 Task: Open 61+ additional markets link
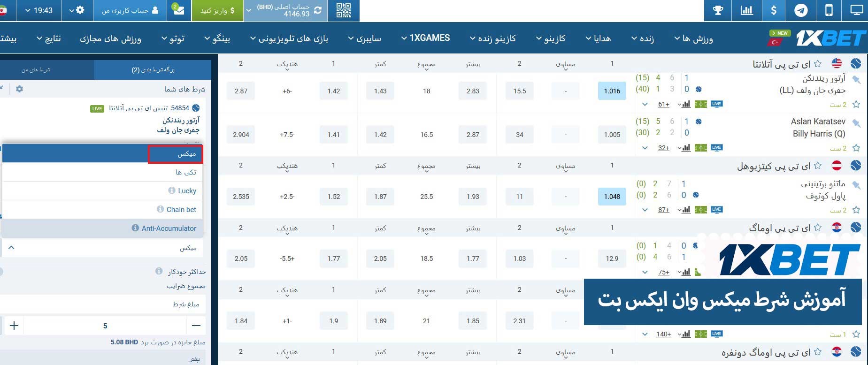click(664, 104)
